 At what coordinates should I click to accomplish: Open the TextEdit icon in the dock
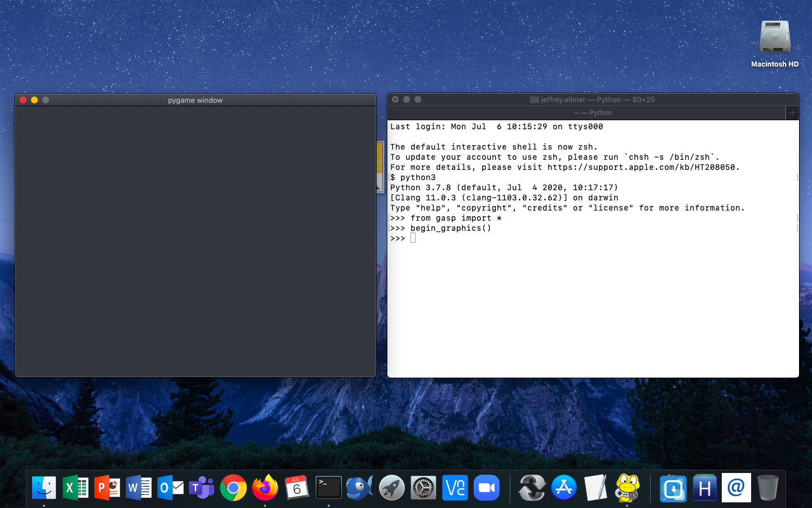point(595,488)
